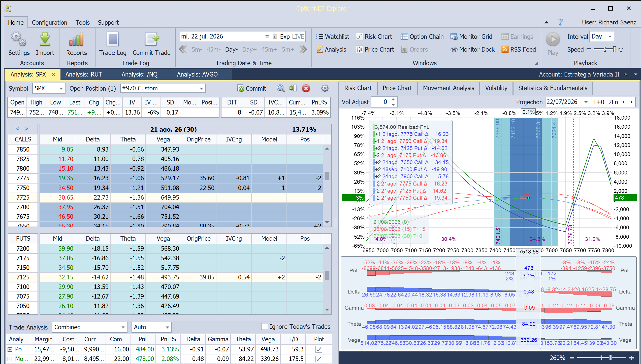Toggle Ignore Today's Trades checkbox
The image size is (641, 364).
point(265,327)
